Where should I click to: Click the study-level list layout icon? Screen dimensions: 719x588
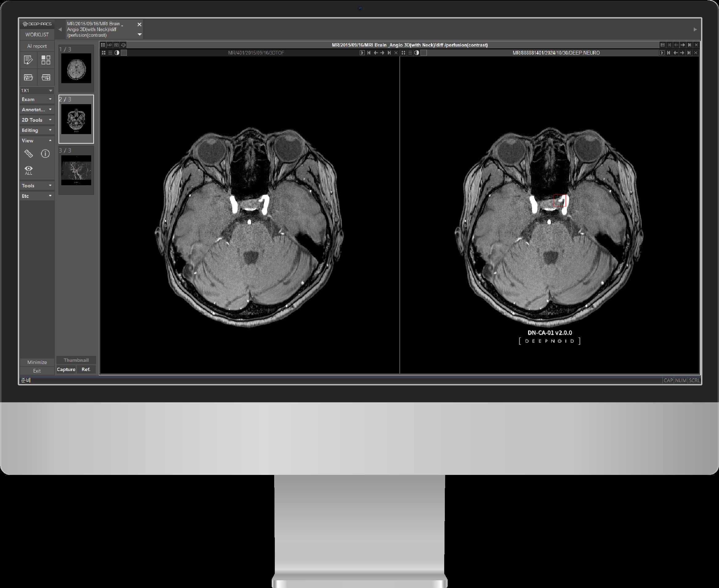[663, 45]
